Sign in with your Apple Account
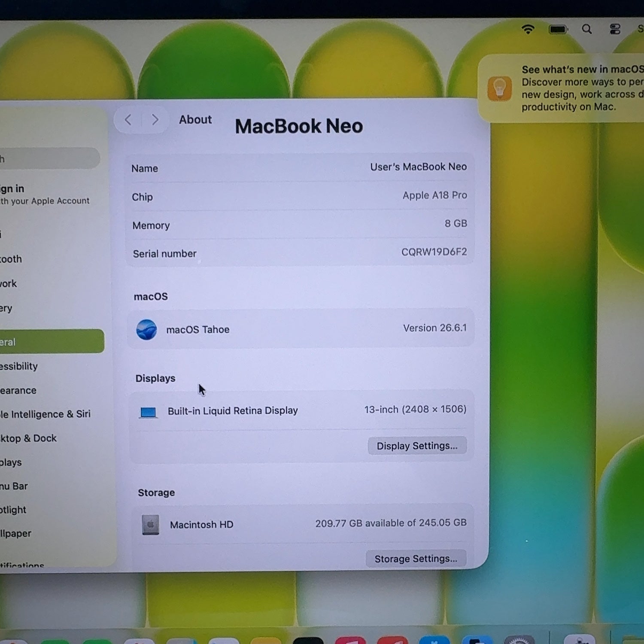The height and width of the screenshot is (644, 644). (45, 194)
